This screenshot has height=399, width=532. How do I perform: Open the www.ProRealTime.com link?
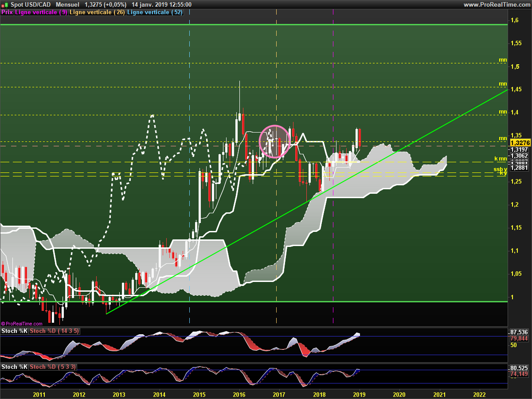coord(497,4)
